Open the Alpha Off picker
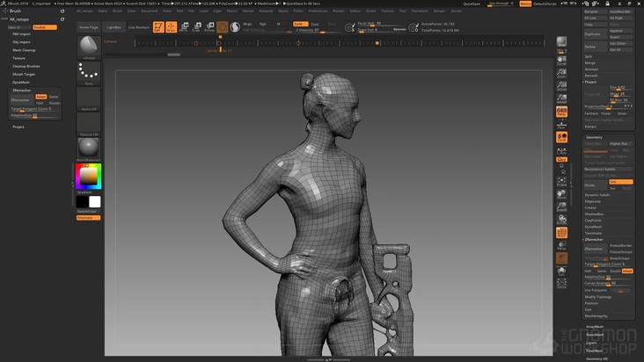The image size is (644, 362). coord(89,98)
